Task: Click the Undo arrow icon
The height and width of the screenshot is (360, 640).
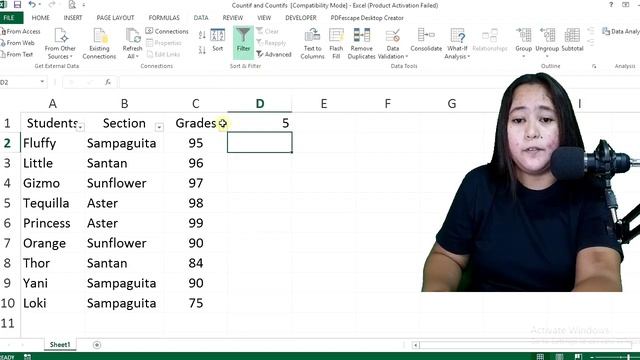Action: [x=32, y=5]
